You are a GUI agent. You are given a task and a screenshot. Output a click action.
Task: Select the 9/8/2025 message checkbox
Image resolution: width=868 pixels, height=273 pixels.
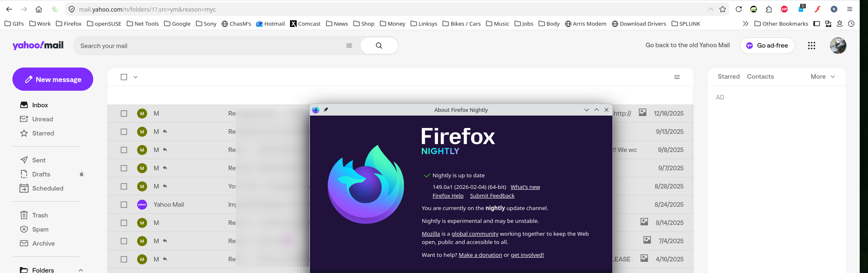tap(124, 150)
